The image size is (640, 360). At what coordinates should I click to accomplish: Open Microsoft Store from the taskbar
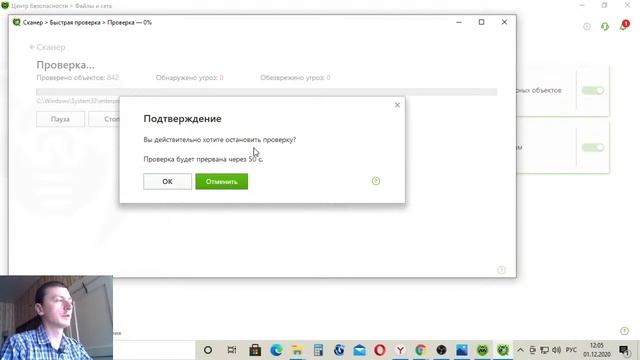[255, 350]
